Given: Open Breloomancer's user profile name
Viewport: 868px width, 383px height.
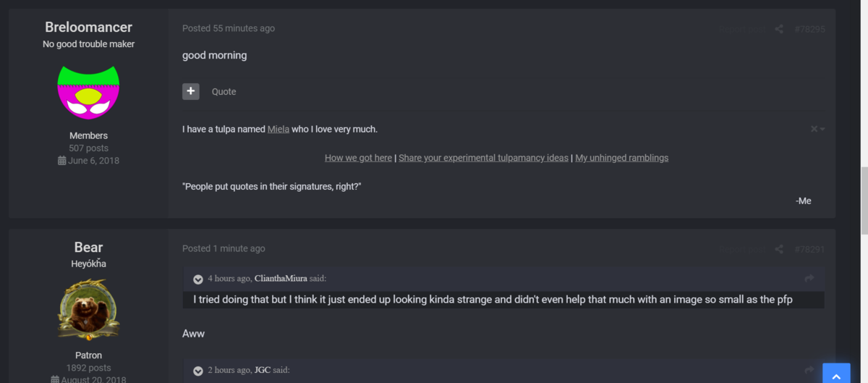Looking at the screenshot, I should (88, 28).
